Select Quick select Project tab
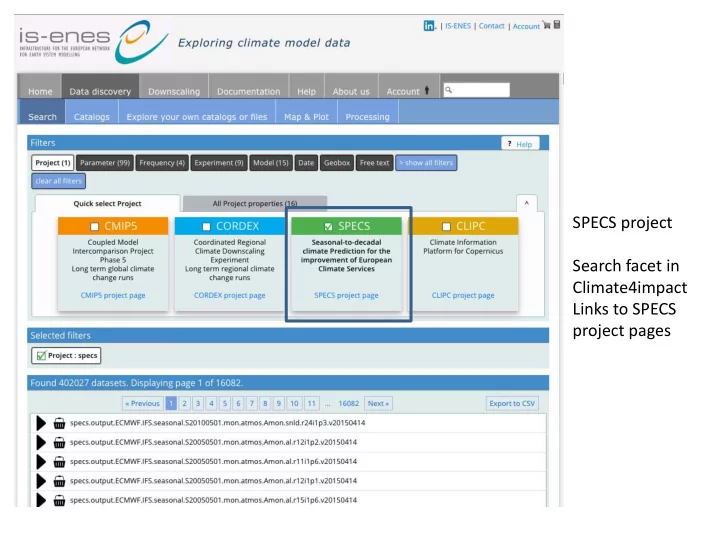This screenshot has width=720, height=540. click(107, 203)
